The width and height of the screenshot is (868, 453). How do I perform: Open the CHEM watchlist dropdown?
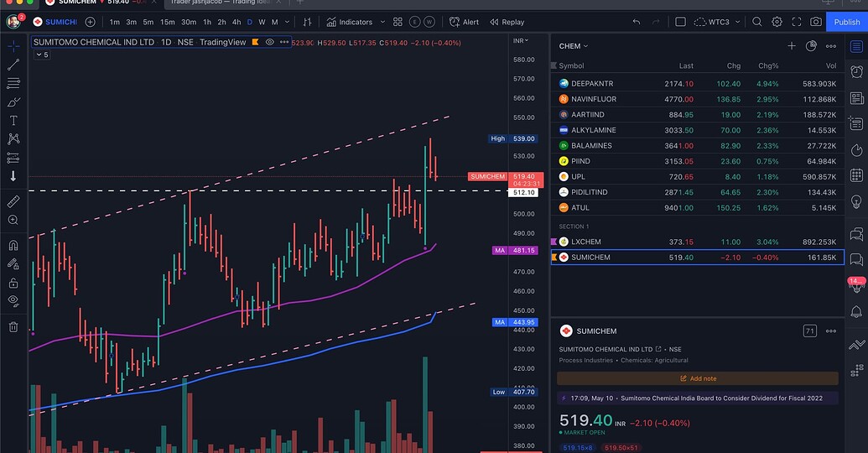tap(574, 46)
